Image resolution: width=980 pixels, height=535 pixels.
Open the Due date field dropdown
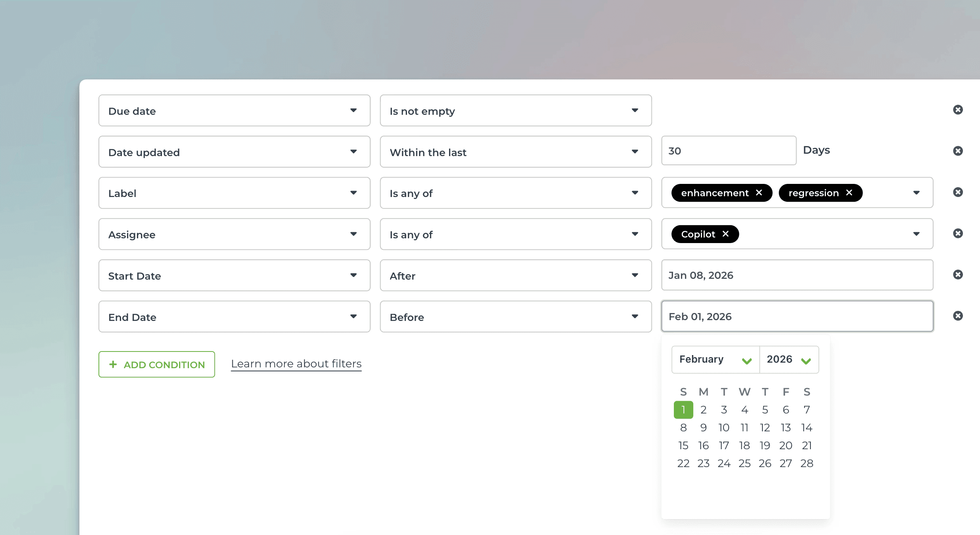pyautogui.click(x=353, y=110)
